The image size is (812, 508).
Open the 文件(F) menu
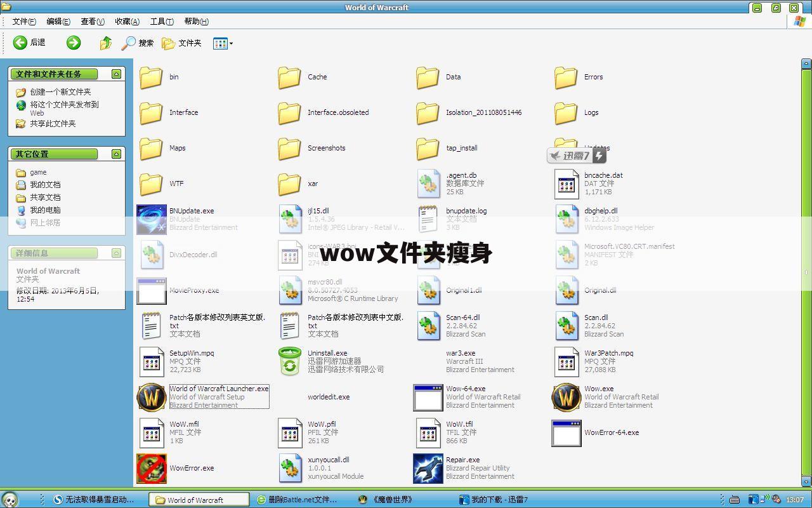[24, 21]
